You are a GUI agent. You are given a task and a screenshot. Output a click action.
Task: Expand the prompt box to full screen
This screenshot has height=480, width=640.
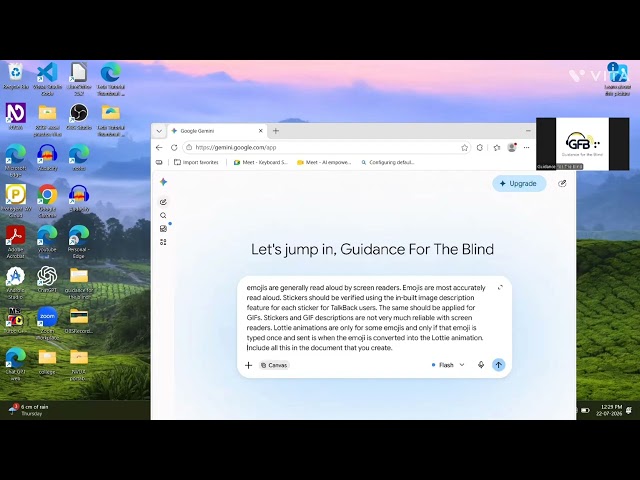pos(500,288)
